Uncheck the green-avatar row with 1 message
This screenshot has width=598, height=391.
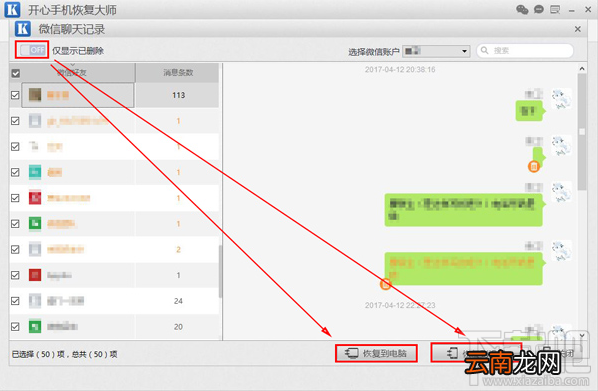(15, 224)
